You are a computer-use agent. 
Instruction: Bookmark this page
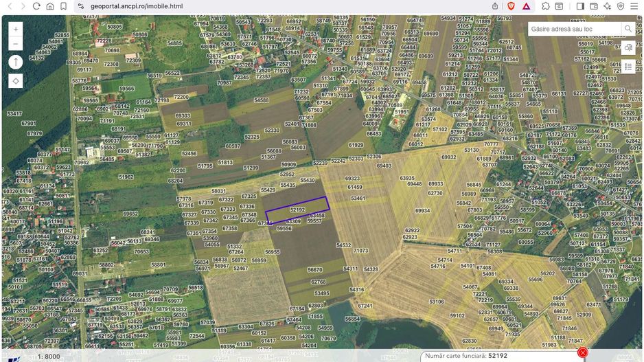click(x=64, y=6)
